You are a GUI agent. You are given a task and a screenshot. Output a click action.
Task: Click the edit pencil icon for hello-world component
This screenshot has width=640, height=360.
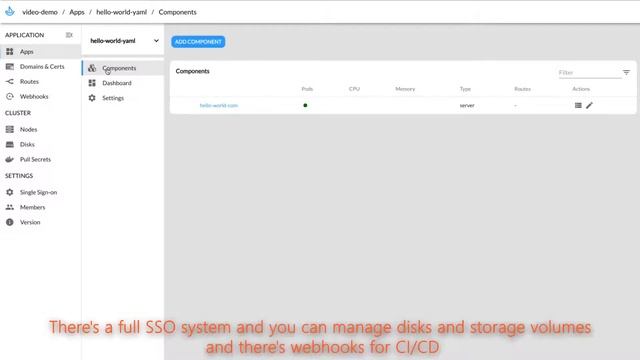click(589, 105)
